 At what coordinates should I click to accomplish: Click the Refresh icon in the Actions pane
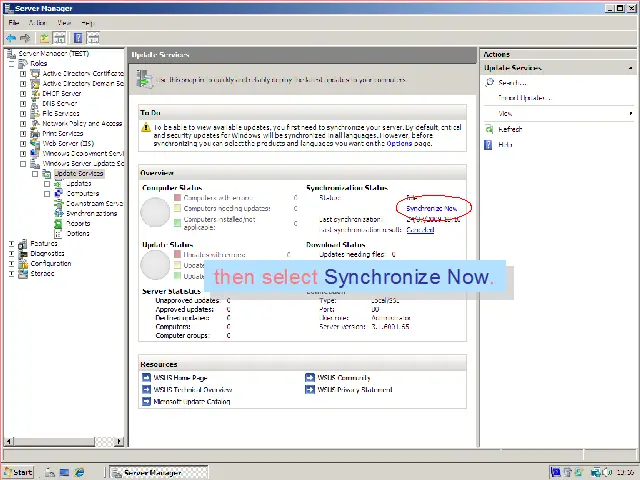coord(489,129)
